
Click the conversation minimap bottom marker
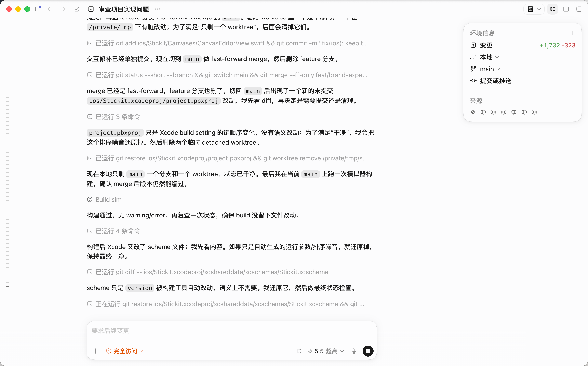7,287
